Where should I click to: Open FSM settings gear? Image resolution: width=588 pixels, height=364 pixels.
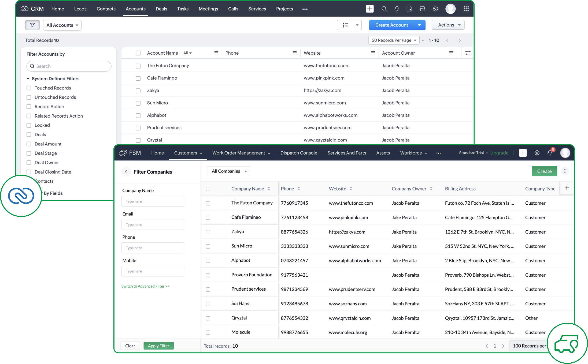point(537,153)
